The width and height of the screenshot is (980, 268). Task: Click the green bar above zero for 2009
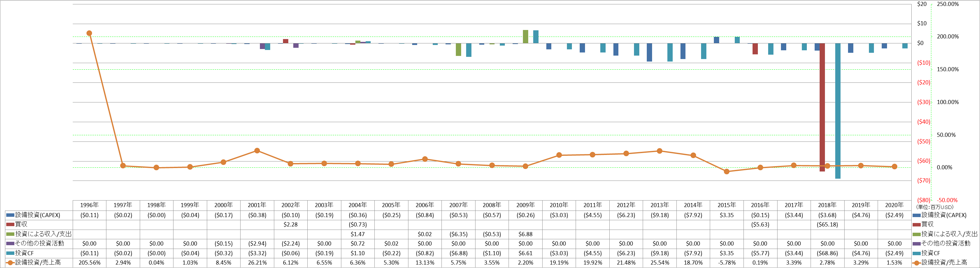coord(525,37)
